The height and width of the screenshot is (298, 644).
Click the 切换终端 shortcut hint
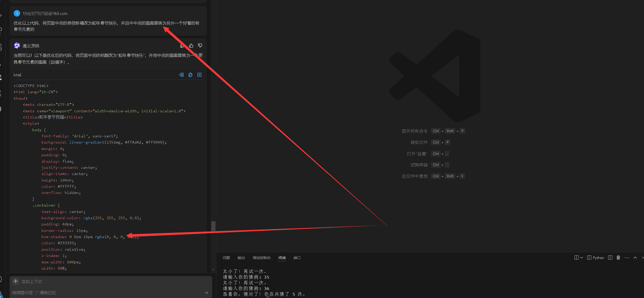click(430, 165)
